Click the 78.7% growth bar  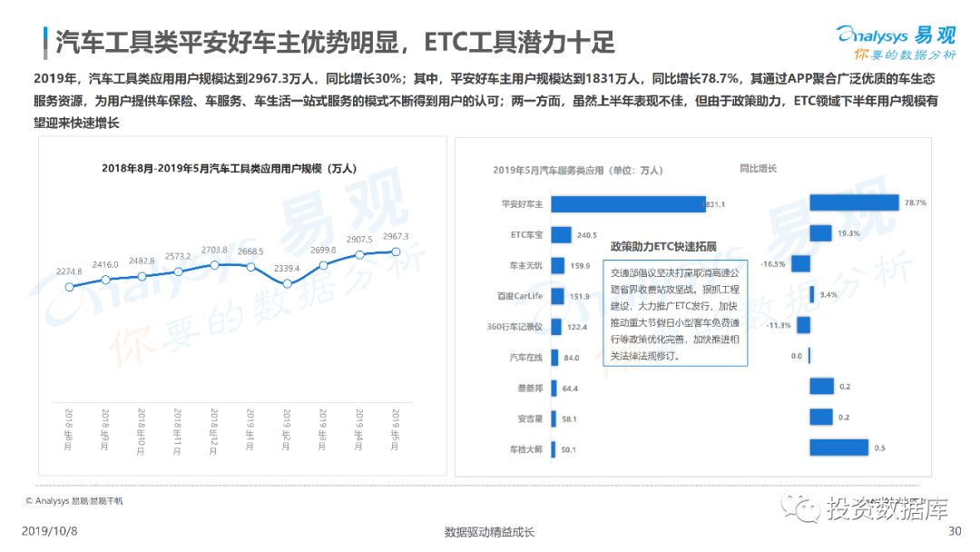coord(854,202)
